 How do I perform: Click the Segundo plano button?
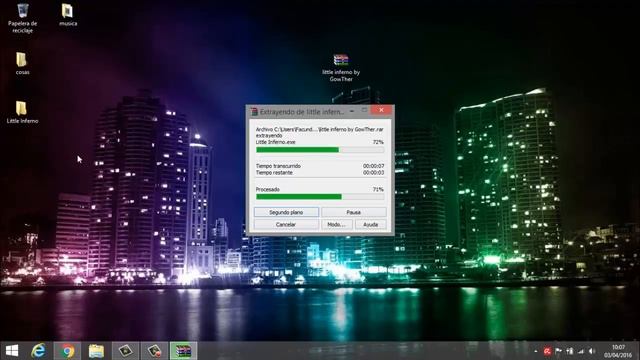pos(286,212)
